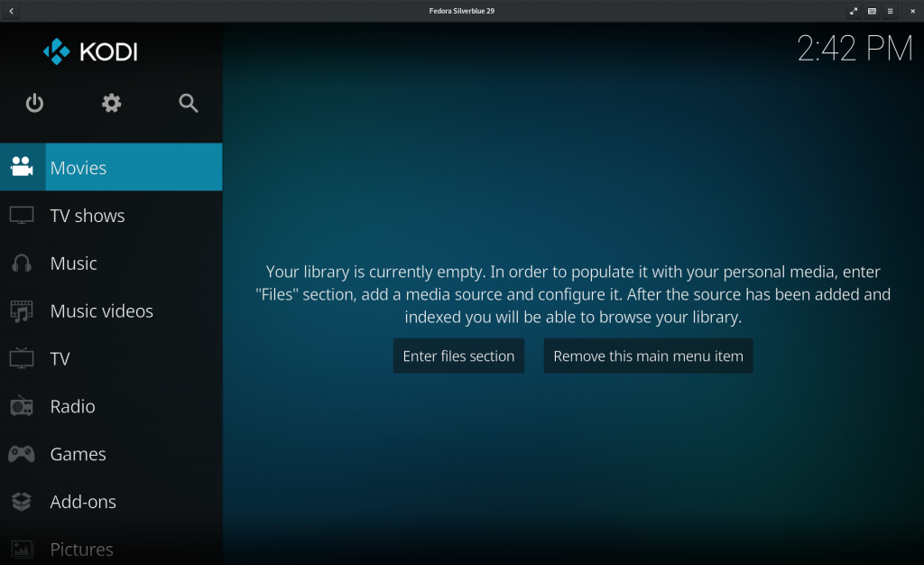This screenshot has width=924, height=565.
Task: Click Remove this main menu item button
Action: [648, 356]
